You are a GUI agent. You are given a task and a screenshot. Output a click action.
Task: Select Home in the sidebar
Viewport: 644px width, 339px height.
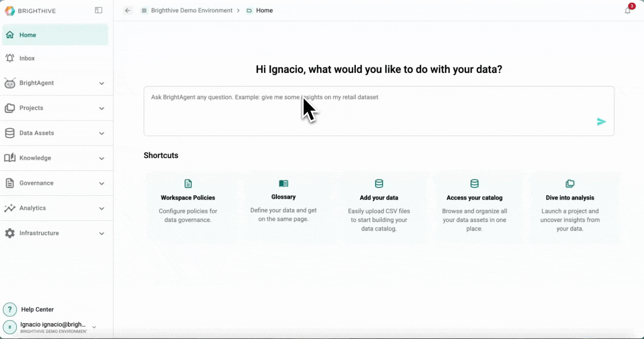pos(55,35)
